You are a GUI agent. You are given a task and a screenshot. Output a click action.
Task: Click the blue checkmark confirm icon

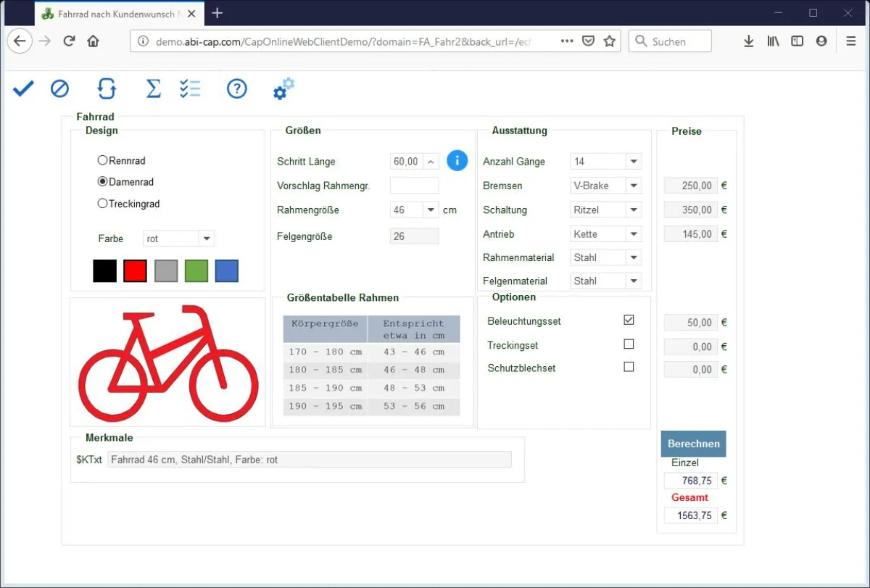pos(23,88)
